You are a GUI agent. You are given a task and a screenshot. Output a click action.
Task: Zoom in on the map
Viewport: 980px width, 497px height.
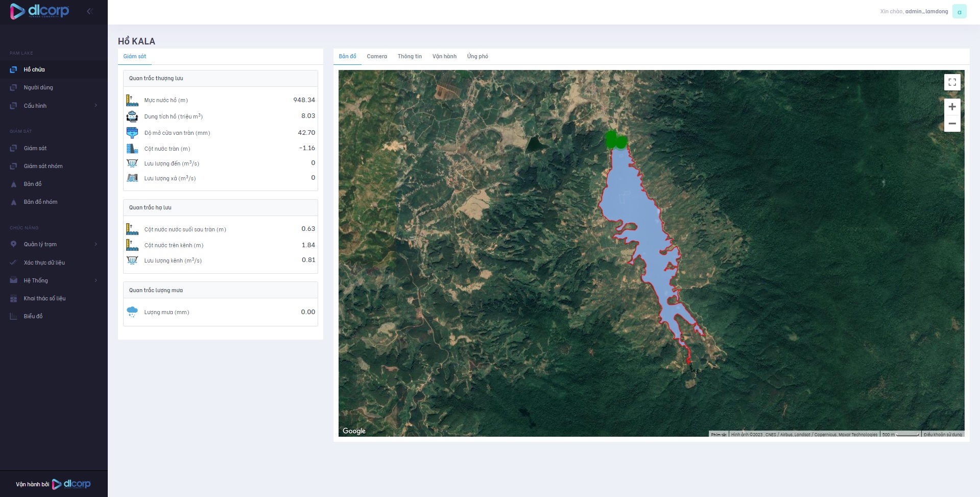[x=952, y=107]
